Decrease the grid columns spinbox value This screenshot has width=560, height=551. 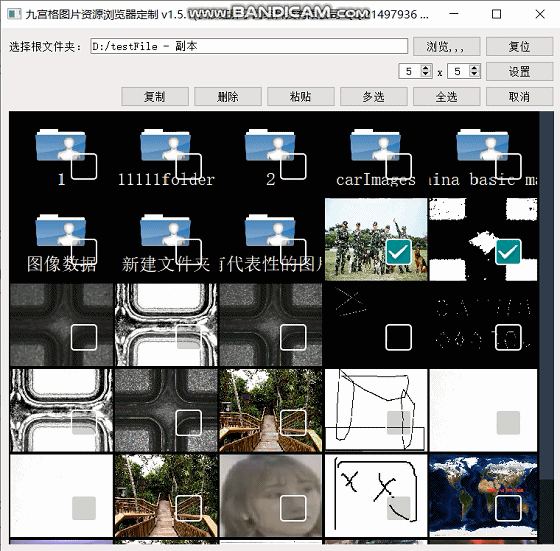click(474, 74)
